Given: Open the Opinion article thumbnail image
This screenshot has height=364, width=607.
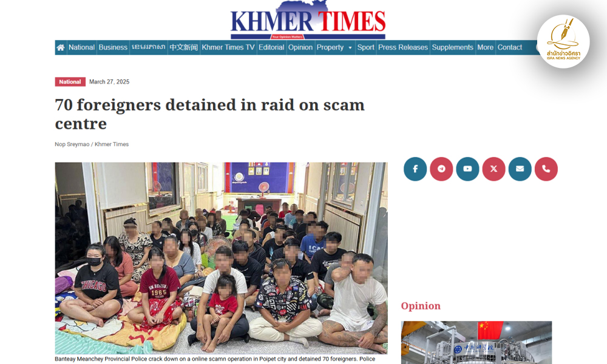Looking at the screenshot, I should tap(476, 342).
